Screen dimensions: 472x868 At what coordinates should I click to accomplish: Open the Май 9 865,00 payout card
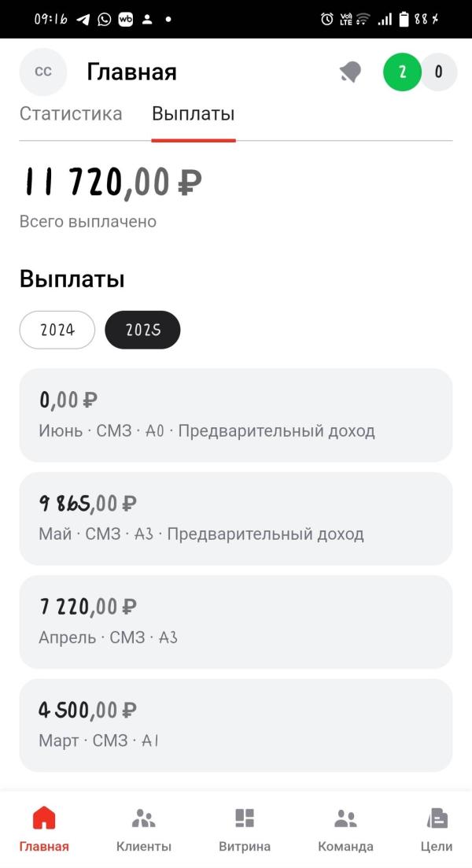pyautogui.click(x=236, y=519)
